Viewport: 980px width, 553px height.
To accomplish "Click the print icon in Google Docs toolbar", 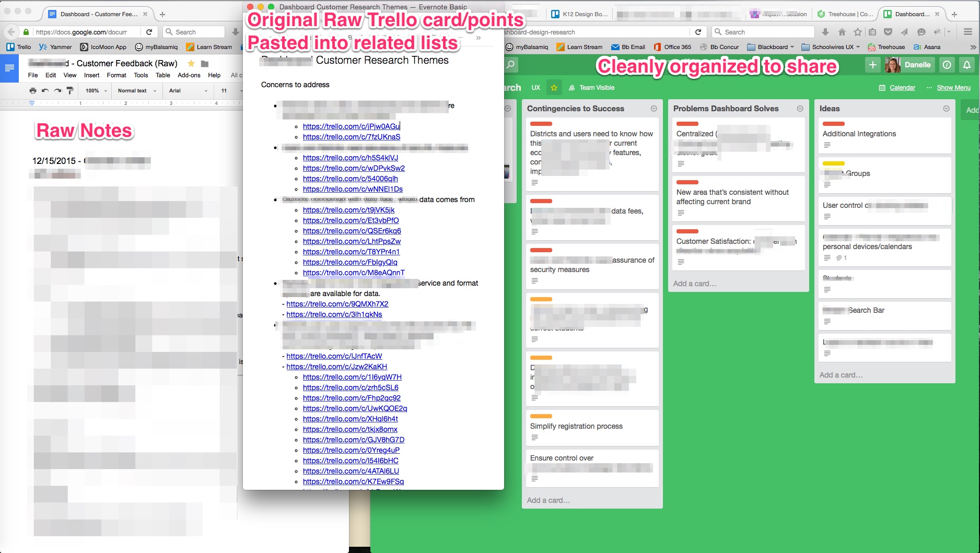I will (x=33, y=91).
